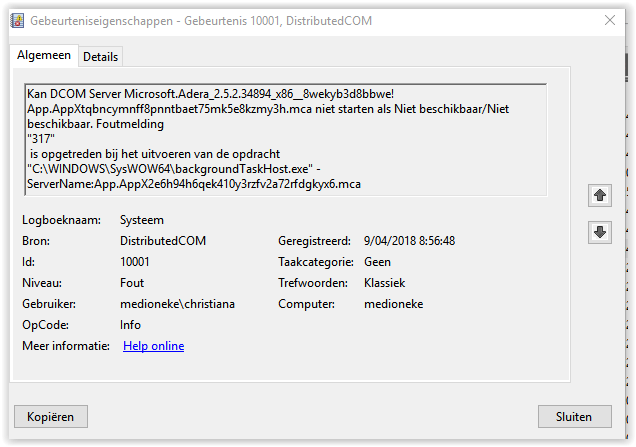Click the Taakcategorie value Geen

coord(378,262)
